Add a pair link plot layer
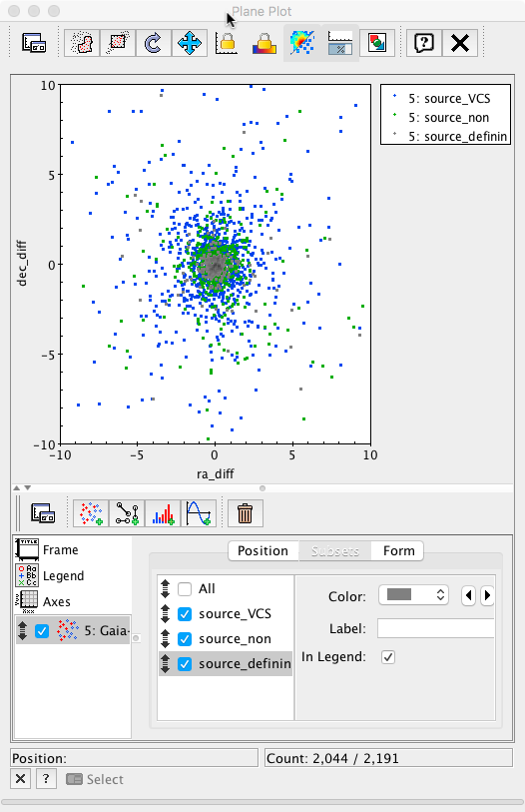The width and height of the screenshot is (525, 812). [x=127, y=513]
